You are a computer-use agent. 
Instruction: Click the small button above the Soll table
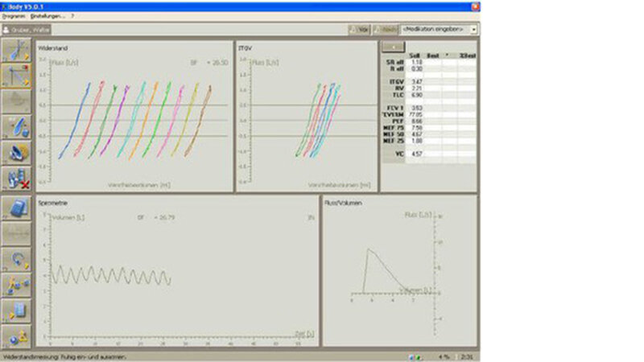[x=393, y=47]
